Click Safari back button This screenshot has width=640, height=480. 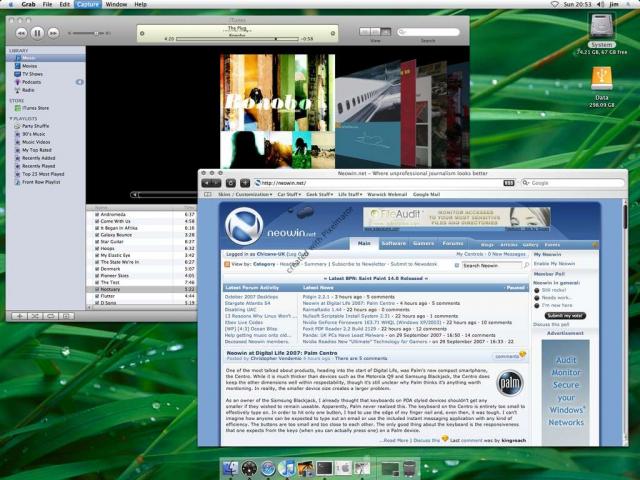tap(207, 183)
